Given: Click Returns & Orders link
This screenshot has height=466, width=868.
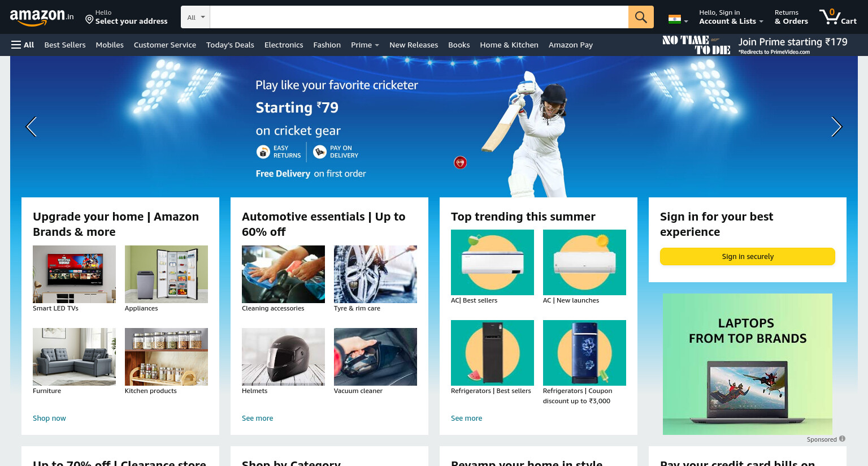Looking at the screenshot, I should pos(791,17).
